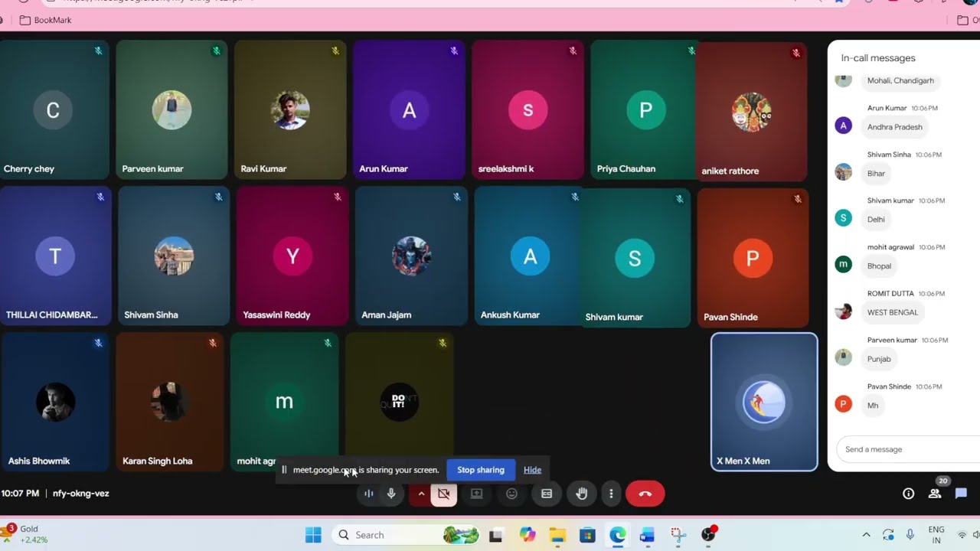Open OBS Studio from the taskbar

[708, 535]
